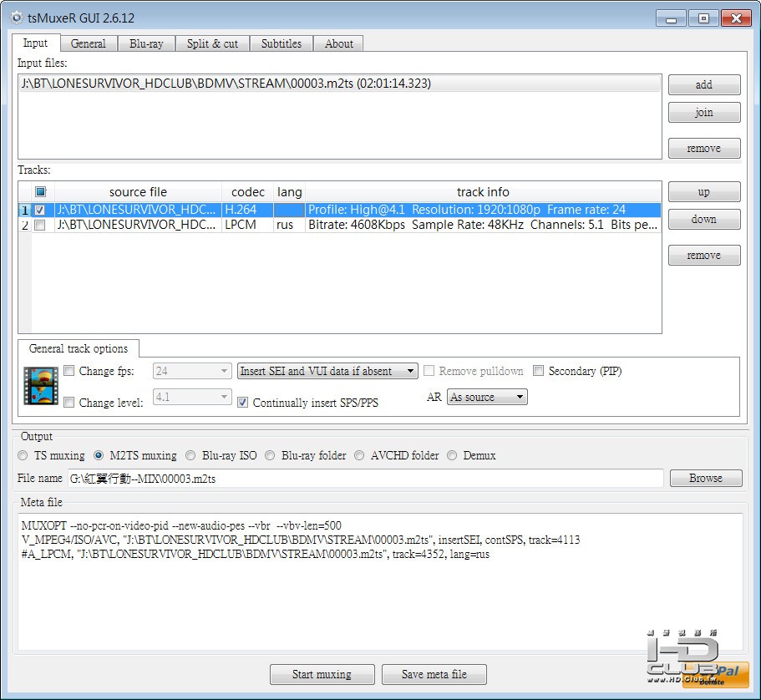Click the Profile: High@4.1 track info cell

(483, 210)
